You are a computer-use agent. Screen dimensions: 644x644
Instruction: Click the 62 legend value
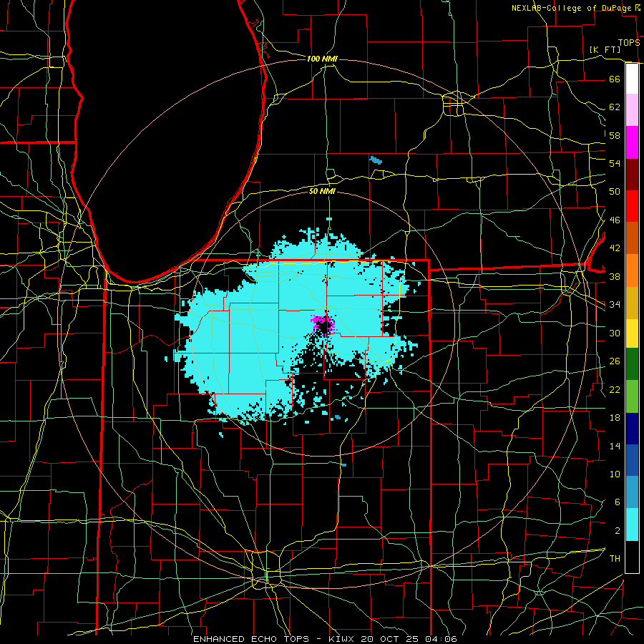click(615, 107)
